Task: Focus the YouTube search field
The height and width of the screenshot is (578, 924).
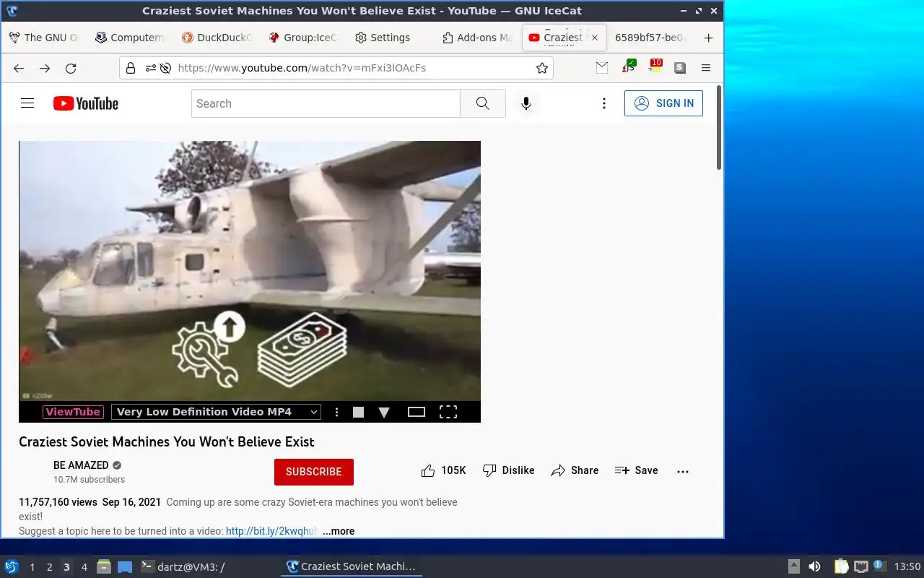Action: [x=326, y=103]
